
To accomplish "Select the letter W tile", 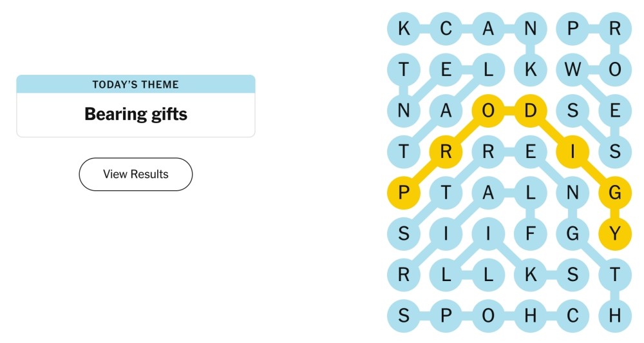I will 573,70.
